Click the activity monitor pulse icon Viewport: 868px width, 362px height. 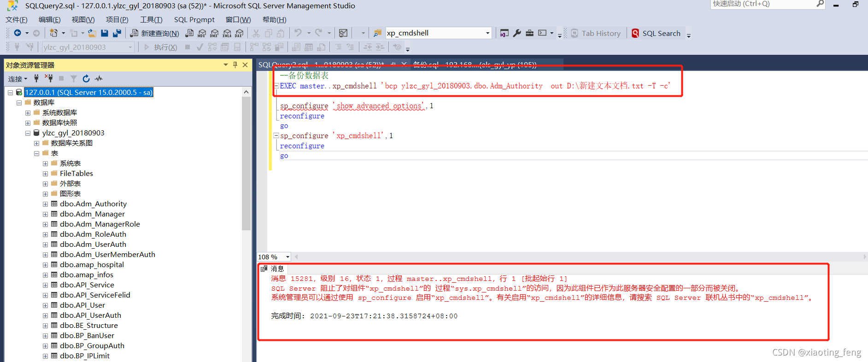pos(99,78)
